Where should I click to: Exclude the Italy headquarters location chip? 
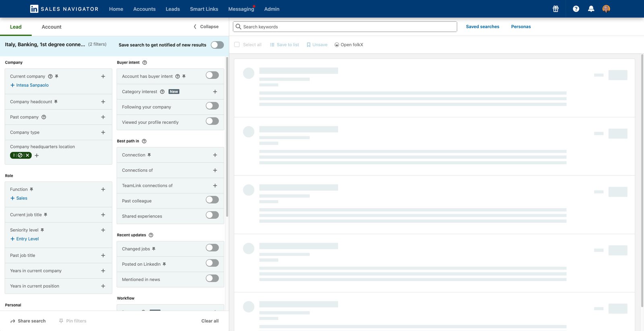tap(20, 155)
